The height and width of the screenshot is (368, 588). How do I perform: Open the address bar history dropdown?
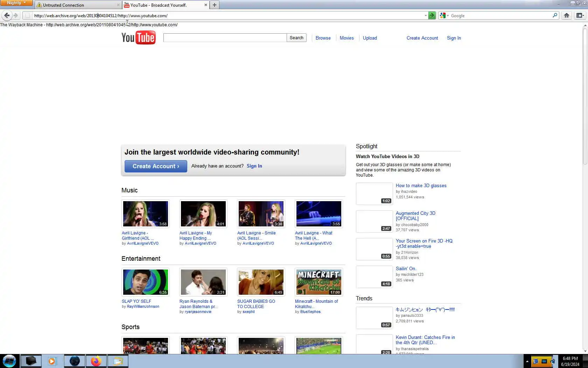[426, 15]
